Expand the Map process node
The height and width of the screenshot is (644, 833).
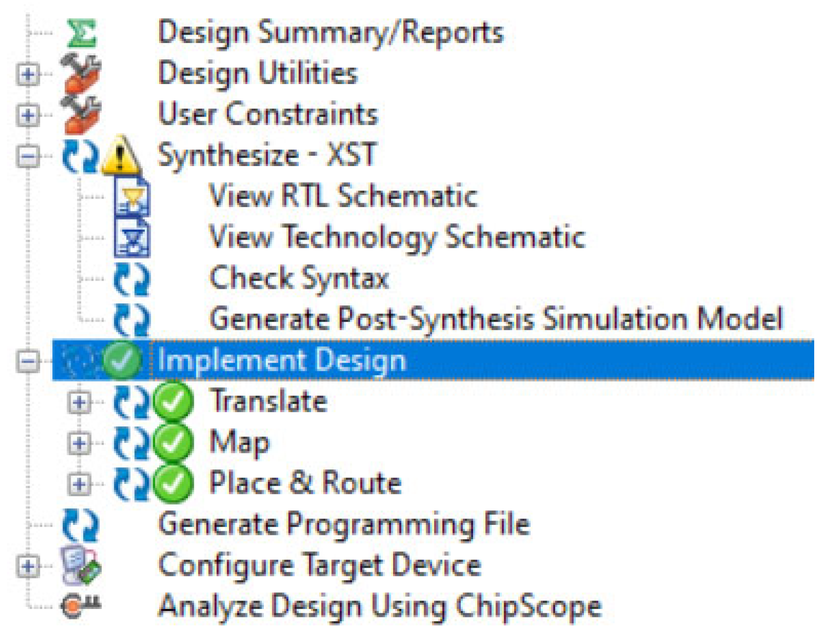point(79,443)
